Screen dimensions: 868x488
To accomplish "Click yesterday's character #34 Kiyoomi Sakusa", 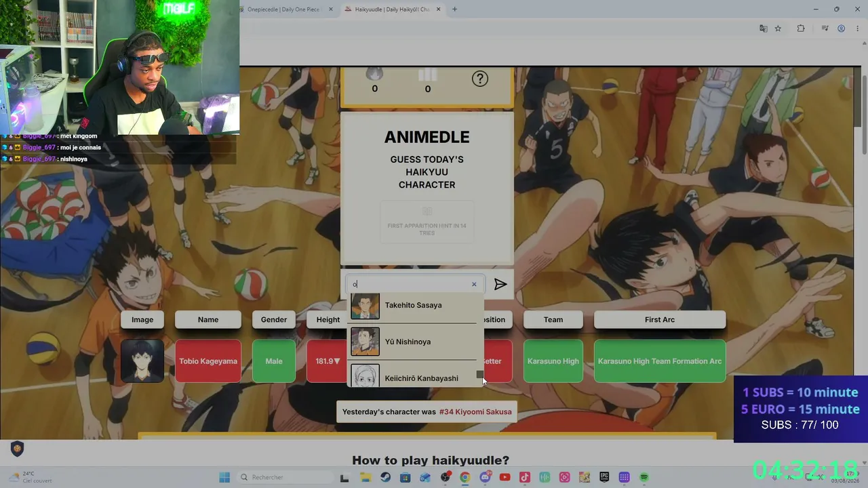I will (475, 412).
